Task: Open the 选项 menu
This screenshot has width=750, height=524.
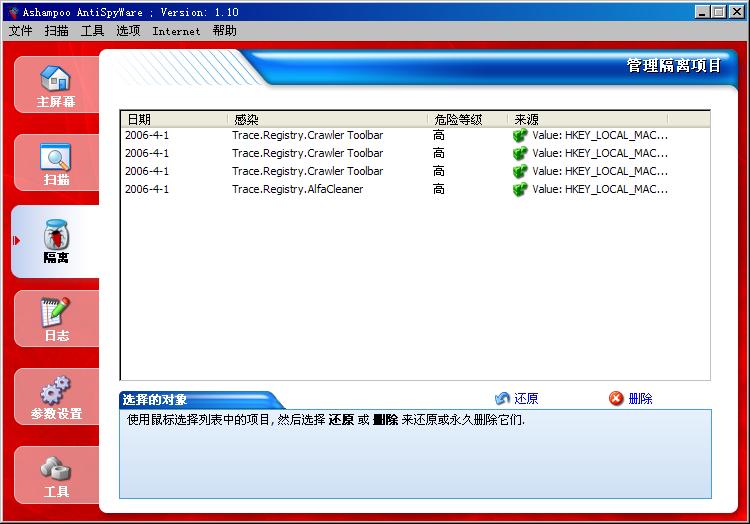Action: (x=128, y=31)
